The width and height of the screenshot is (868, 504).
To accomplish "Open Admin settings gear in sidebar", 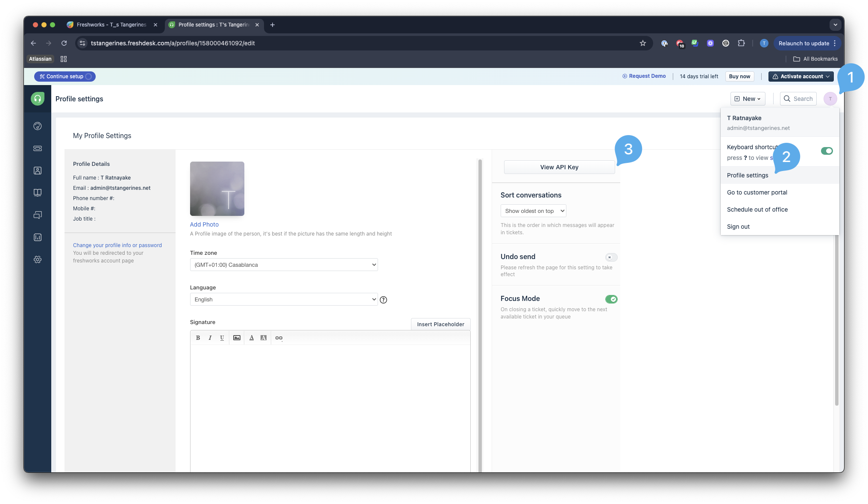I will [x=38, y=259].
